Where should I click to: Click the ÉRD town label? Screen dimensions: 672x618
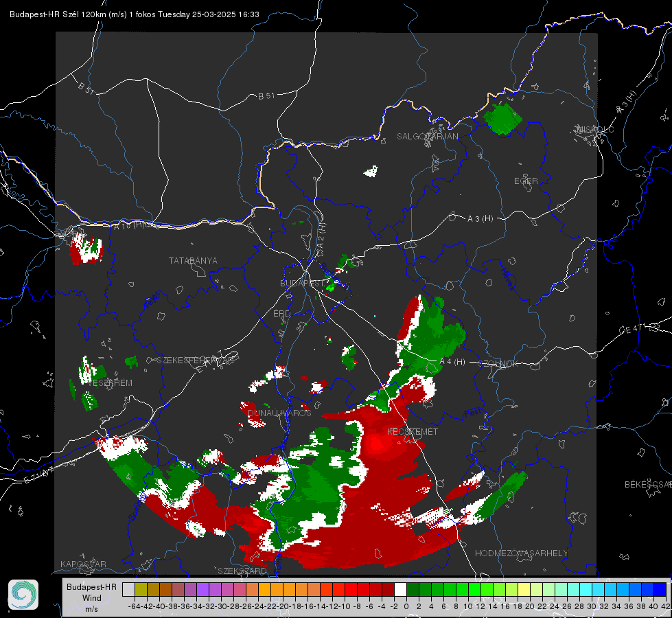pyautogui.click(x=281, y=314)
